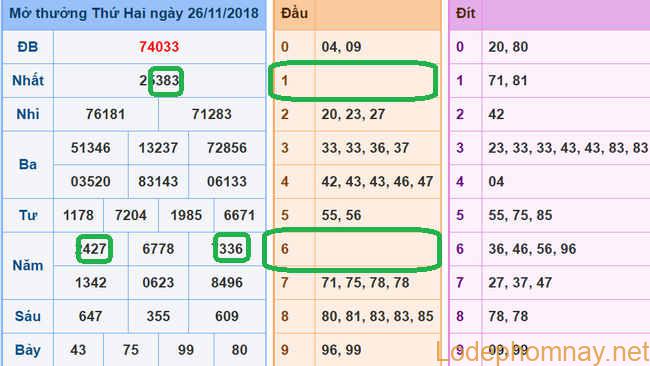Click second prize number 71283

tap(211, 114)
